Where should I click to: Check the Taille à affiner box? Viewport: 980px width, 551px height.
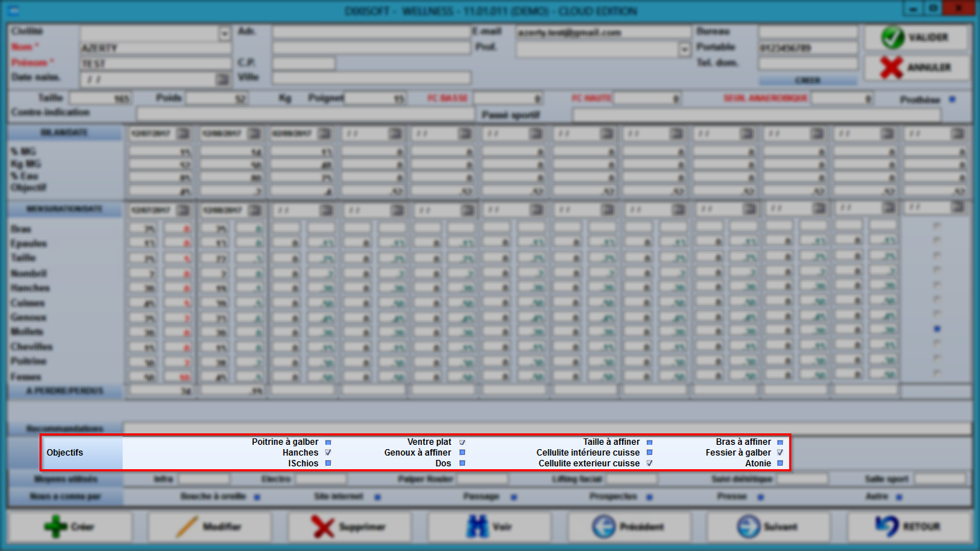point(649,443)
